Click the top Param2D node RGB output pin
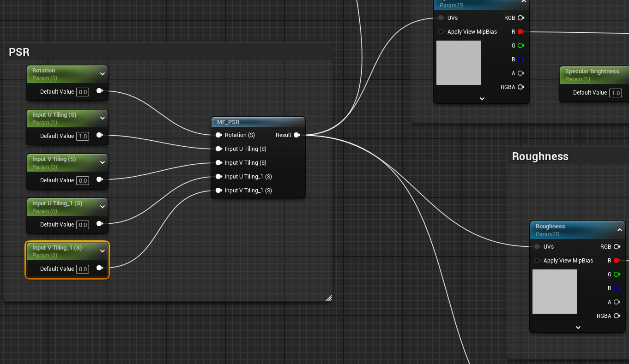Screen dimensions: 629x364 [520, 18]
